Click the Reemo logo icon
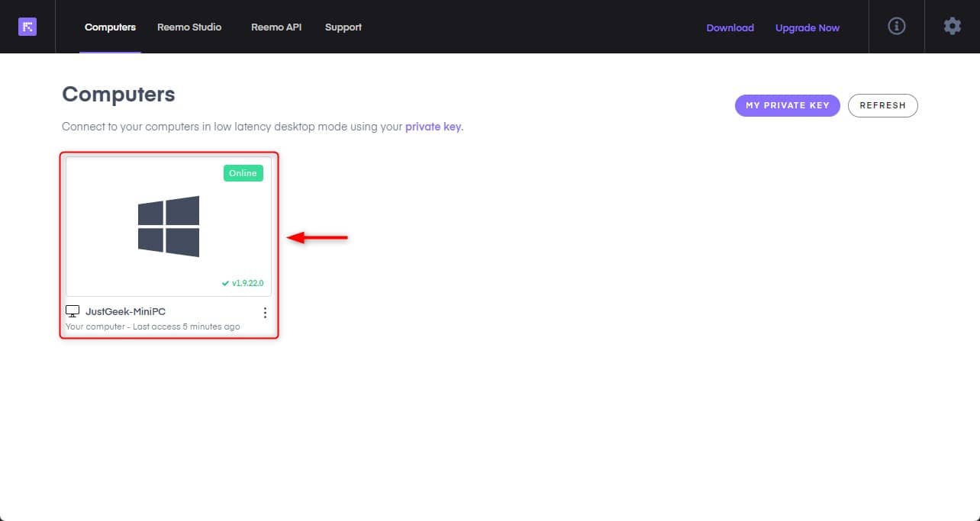Screen dimensions: 980x521 click(x=27, y=27)
